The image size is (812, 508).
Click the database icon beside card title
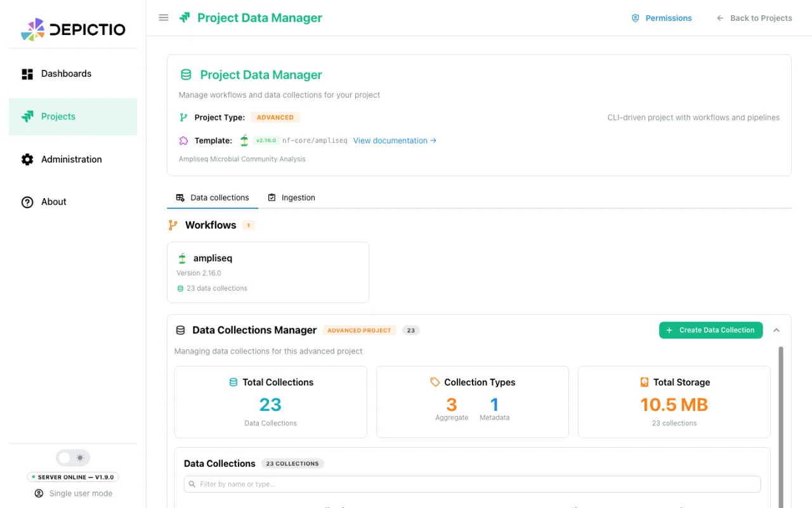[x=186, y=75]
